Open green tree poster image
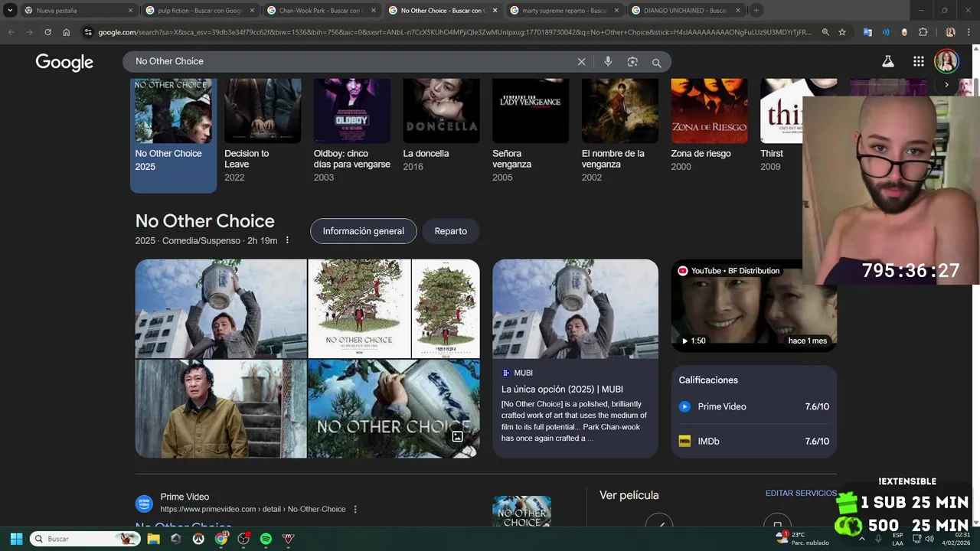The image size is (980, 551). point(359,308)
